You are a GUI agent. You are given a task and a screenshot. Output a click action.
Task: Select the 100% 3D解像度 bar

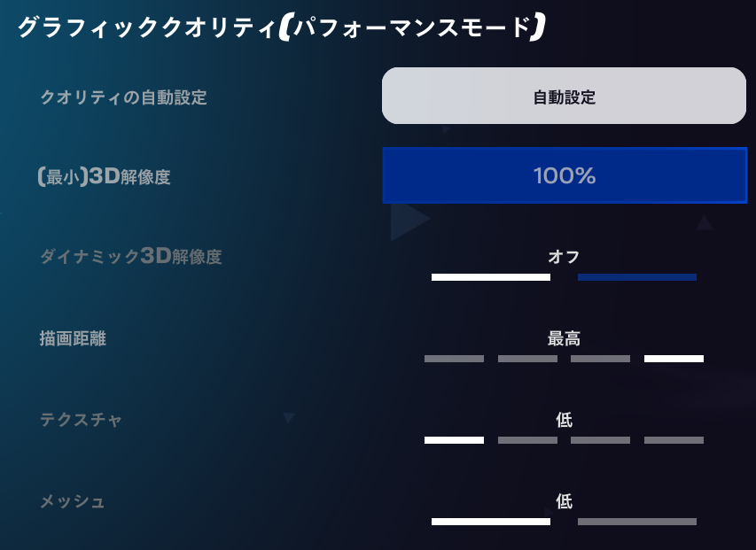(565, 175)
